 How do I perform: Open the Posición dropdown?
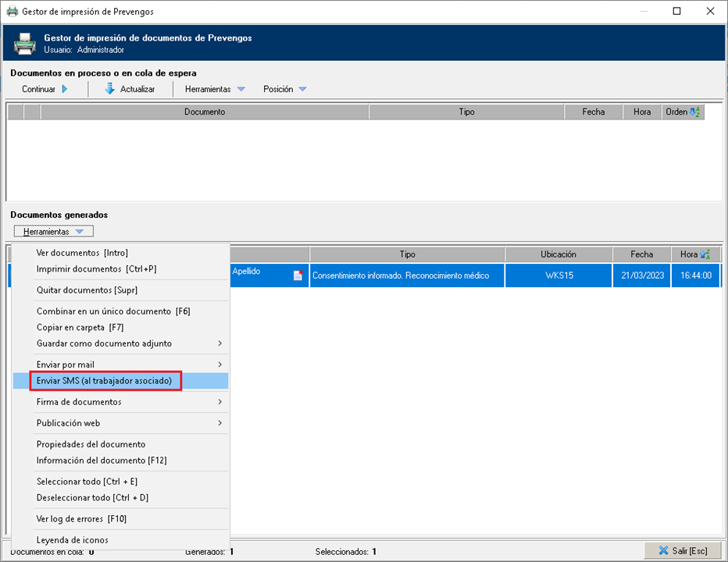[284, 89]
